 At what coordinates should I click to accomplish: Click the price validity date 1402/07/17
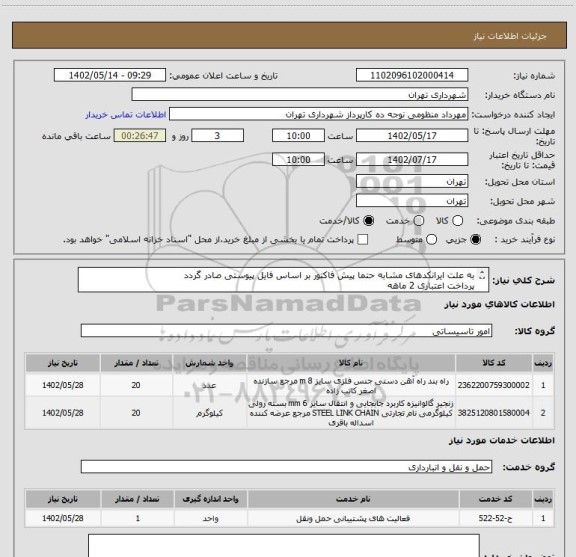(x=412, y=160)
